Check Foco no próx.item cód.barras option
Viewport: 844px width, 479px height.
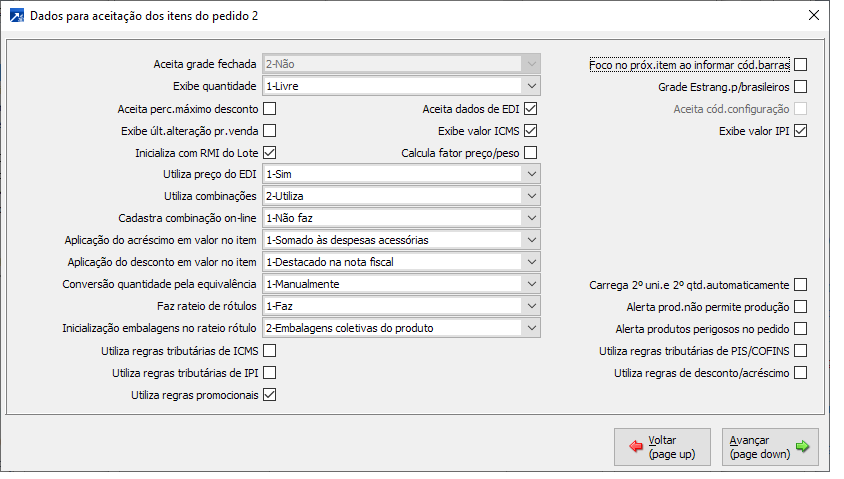click(800, 65)
